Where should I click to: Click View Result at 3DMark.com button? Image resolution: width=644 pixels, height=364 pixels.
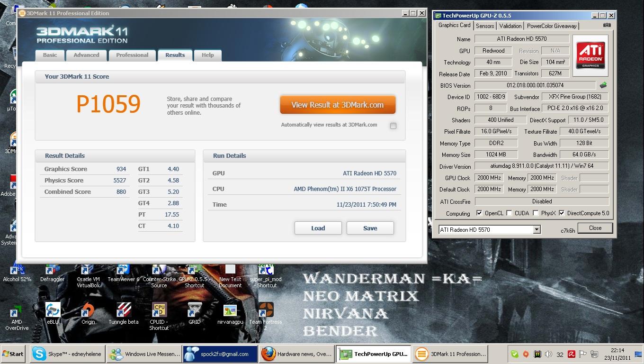point(338,105)
